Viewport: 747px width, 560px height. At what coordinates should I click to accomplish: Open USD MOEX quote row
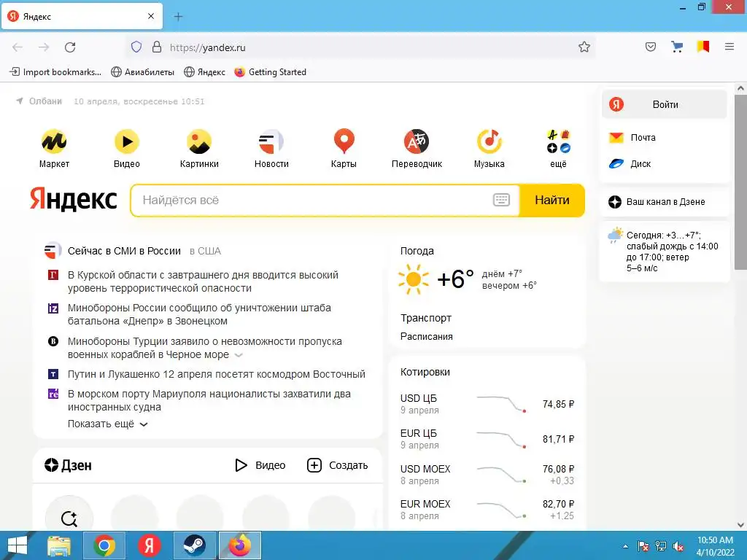[x=487, y=475]
